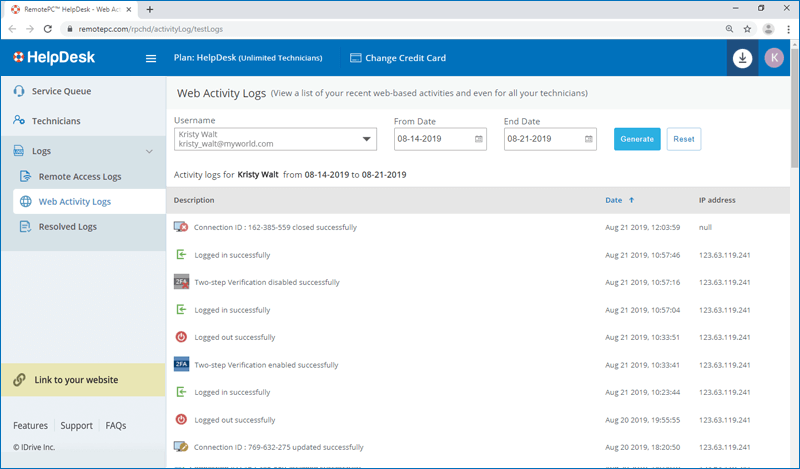Screen dimensions: 800x469
Task: Go to Resolved Logs
Action: 67,227
